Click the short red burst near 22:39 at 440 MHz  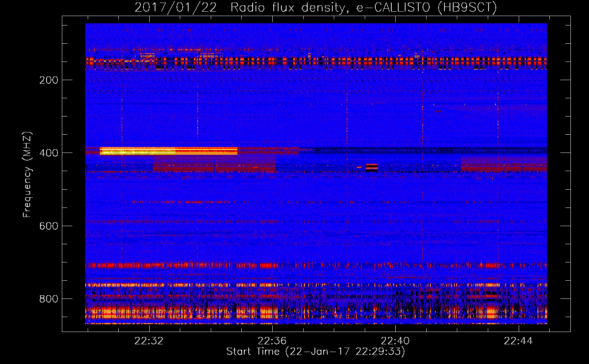[x=372, y=167]
